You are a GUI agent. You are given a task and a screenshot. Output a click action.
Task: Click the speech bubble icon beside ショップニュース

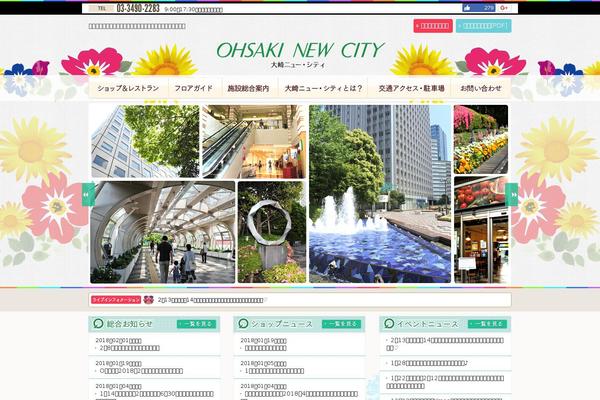tap(243, 323)
